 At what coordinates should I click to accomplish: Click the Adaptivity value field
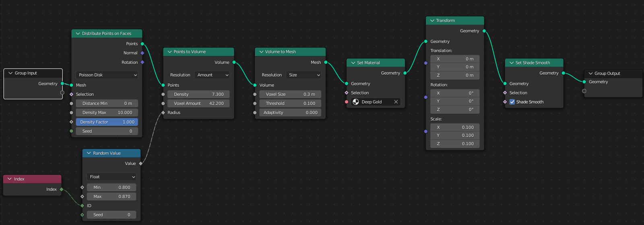290,113
